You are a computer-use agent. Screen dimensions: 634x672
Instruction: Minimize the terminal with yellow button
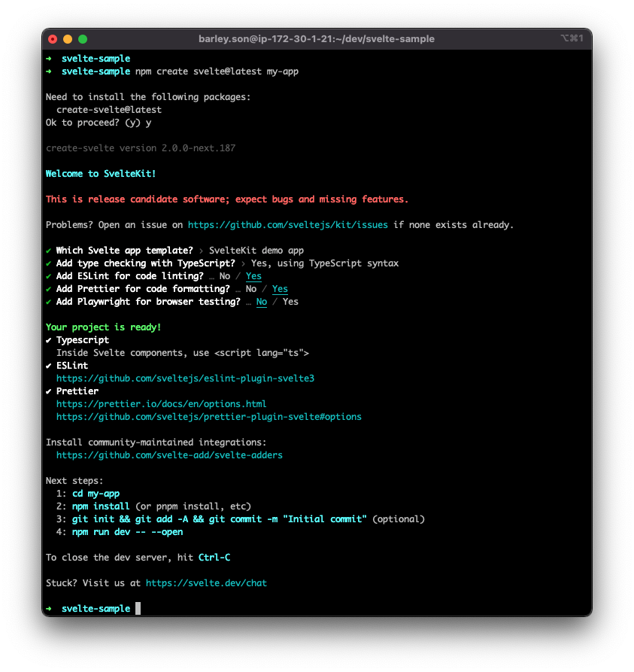[68, 39]
